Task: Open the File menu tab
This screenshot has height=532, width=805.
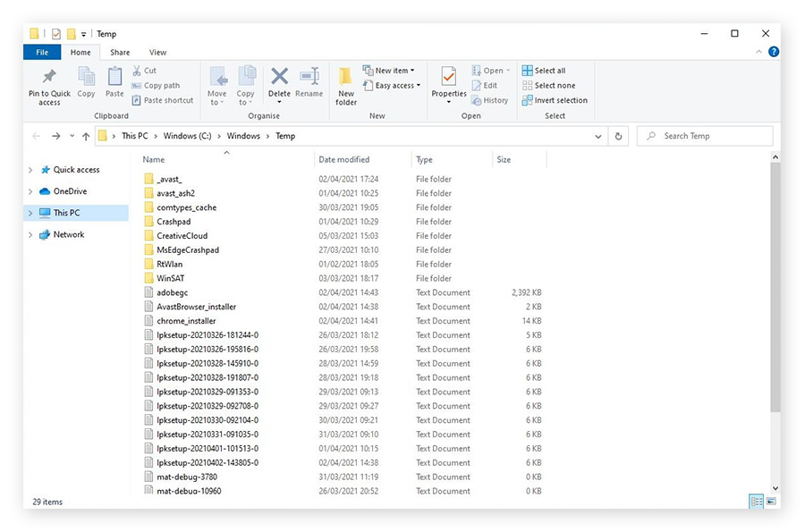Action: coord(42,53)
